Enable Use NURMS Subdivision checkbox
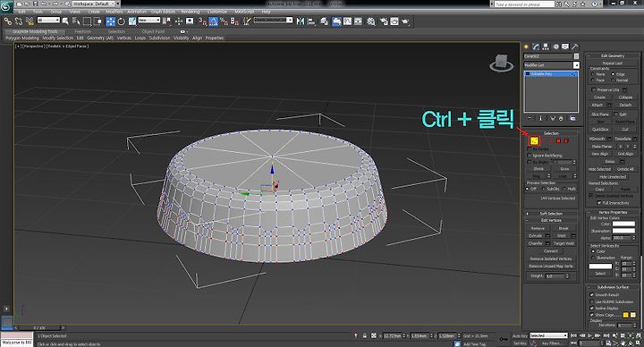This screenshot has width=644, height=347. pyautogui.click(x=592, y=301)
